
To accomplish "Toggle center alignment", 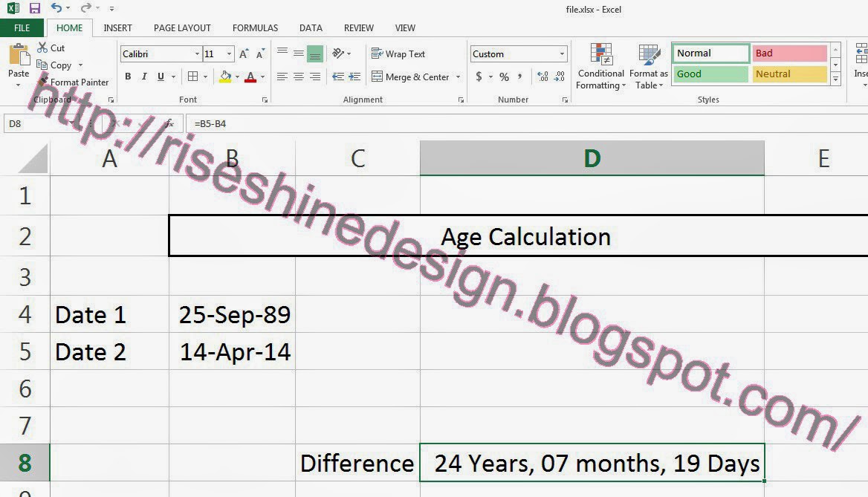I will pyautogui.click(x=298, y=77).
